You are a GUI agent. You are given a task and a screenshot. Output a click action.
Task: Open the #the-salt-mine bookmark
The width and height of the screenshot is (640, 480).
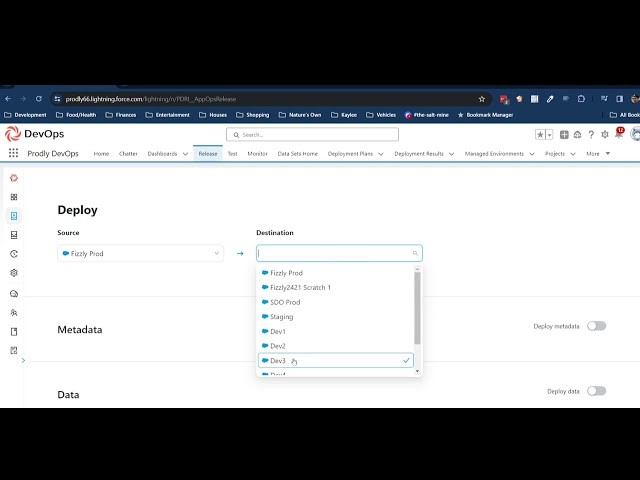tap(427, 115)
